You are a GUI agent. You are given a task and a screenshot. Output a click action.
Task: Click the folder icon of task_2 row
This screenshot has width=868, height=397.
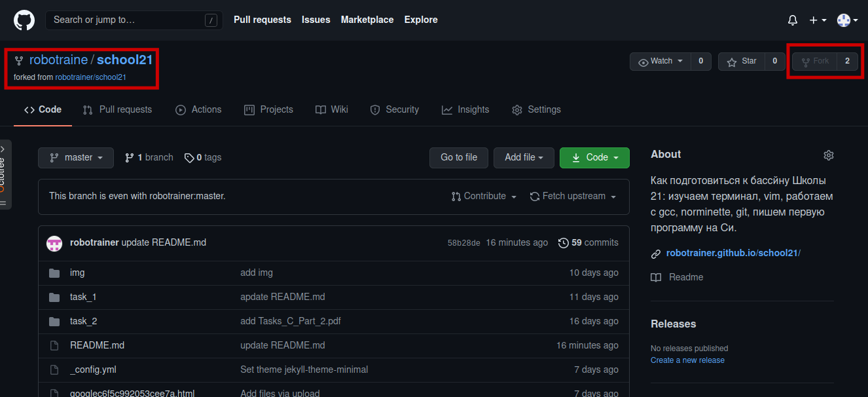[54, 321]
